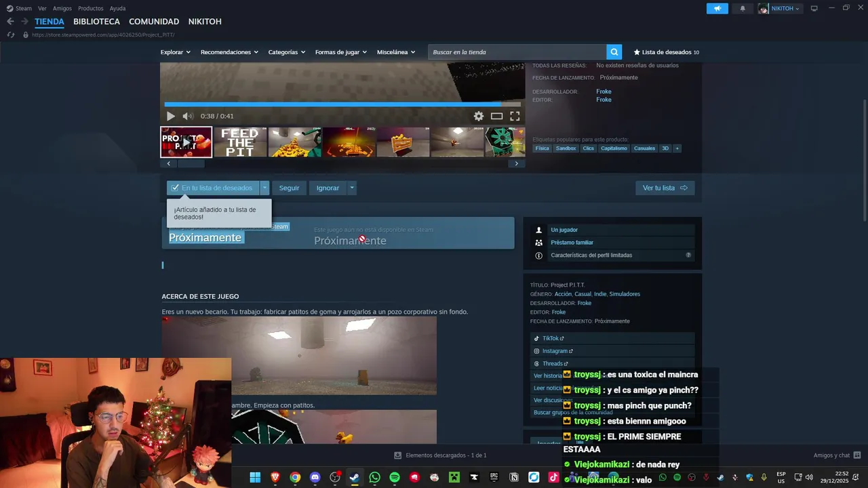Viewport: 868px width, 488px height.
Task: Mute the trailer volume icon
Action: coord(188,116)
